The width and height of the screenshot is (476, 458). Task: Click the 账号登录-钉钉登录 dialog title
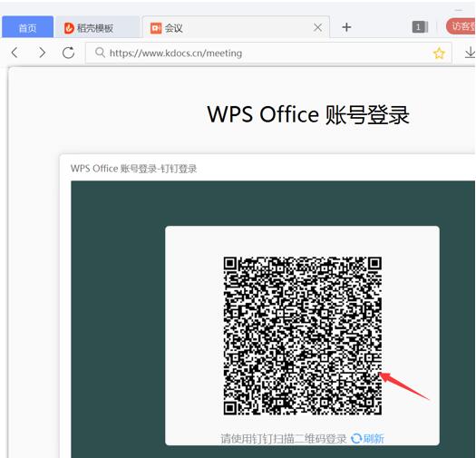coord(133,169)
